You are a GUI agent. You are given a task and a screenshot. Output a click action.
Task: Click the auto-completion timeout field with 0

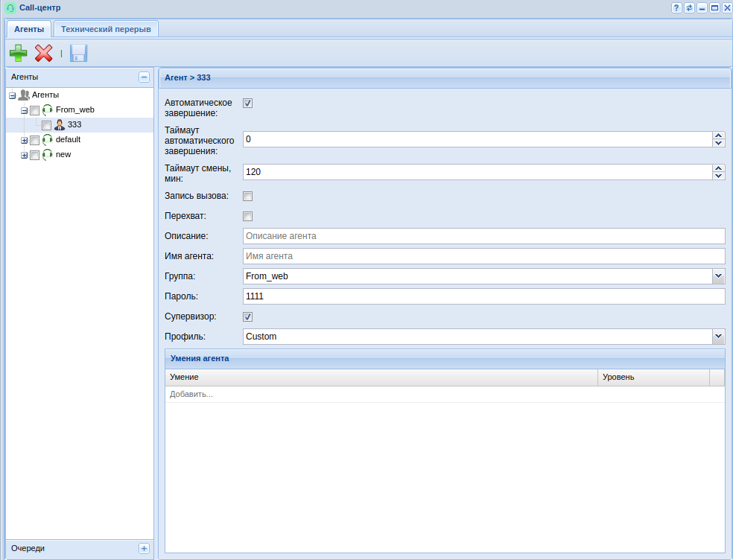point(477,139)
